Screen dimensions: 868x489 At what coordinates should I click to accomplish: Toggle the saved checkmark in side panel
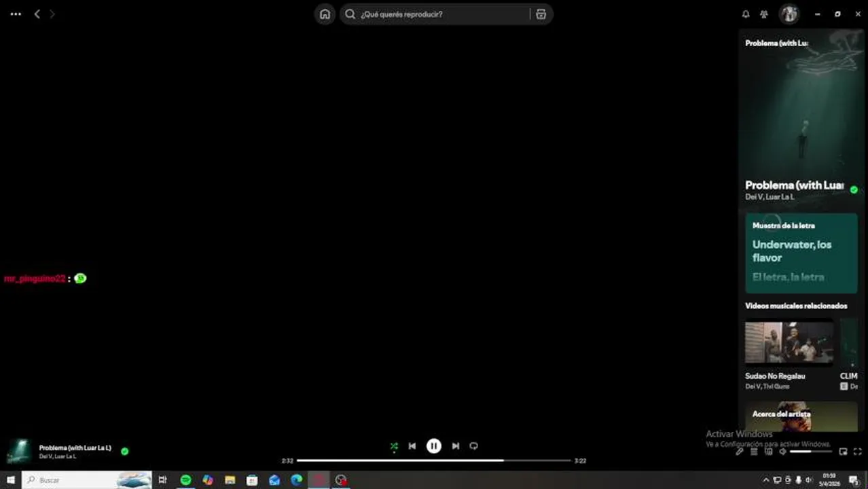[854, 189]
